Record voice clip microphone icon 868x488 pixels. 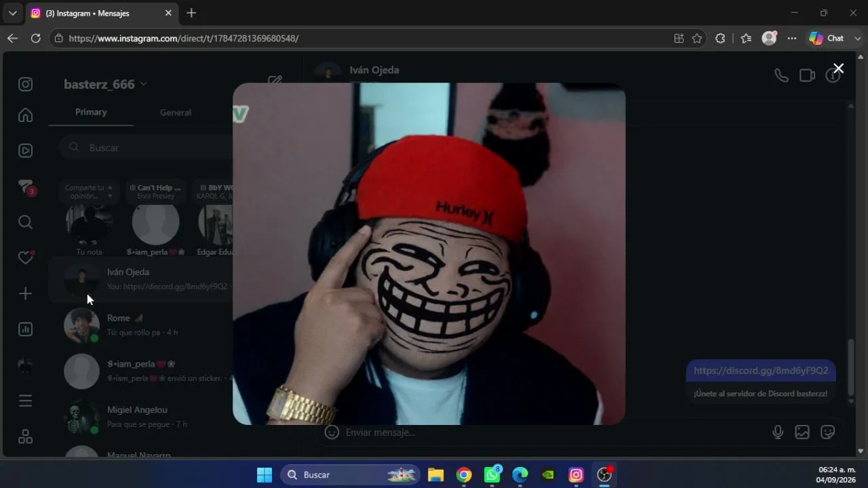click(778, 432)
